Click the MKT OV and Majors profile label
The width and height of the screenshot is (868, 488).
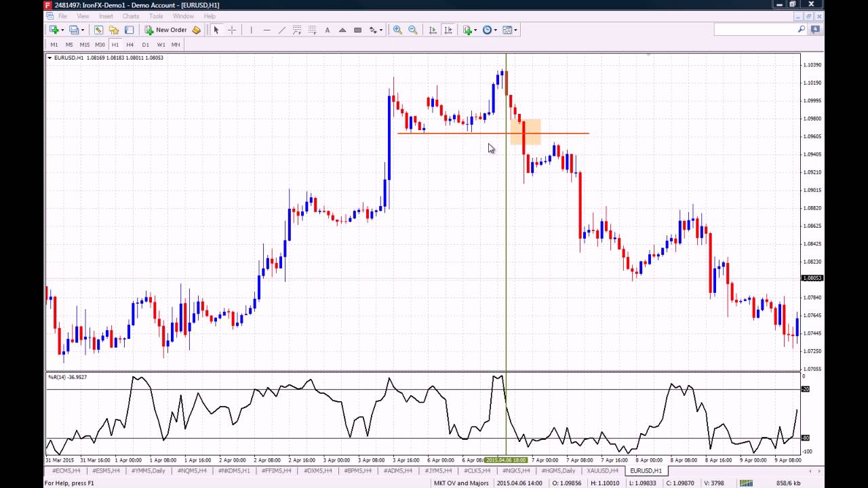click(x=461, y=483)
